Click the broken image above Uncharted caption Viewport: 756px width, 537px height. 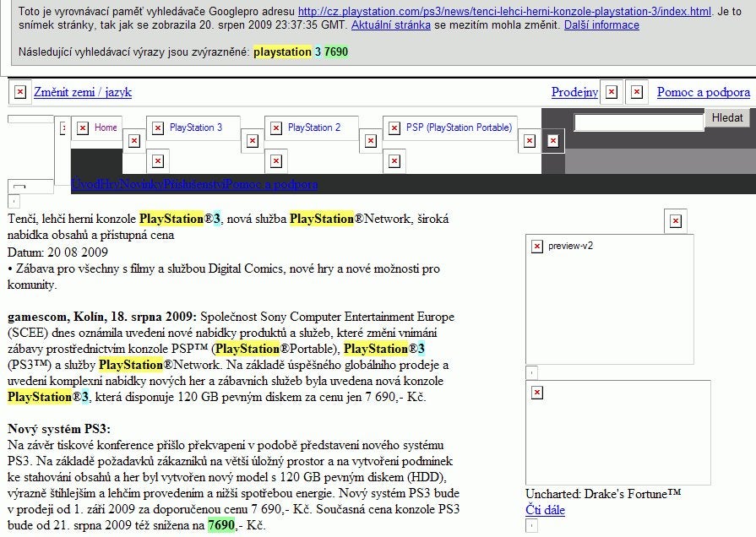click(617, 432)
